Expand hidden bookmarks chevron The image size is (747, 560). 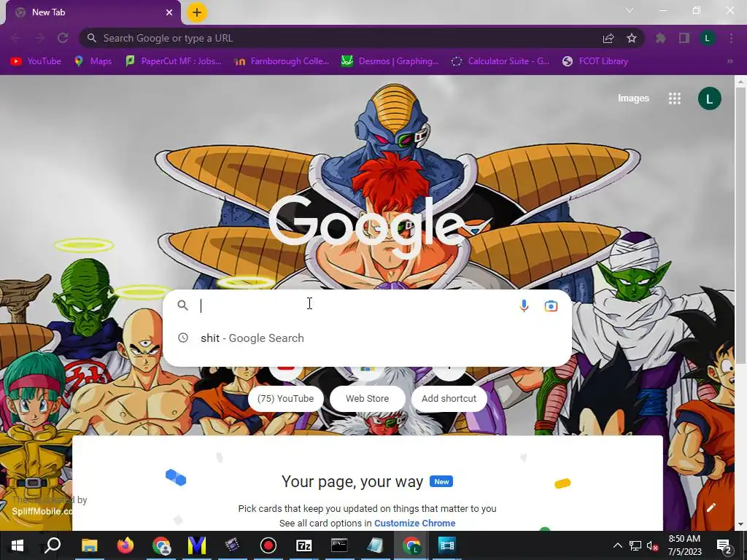[x=729, y=61]
